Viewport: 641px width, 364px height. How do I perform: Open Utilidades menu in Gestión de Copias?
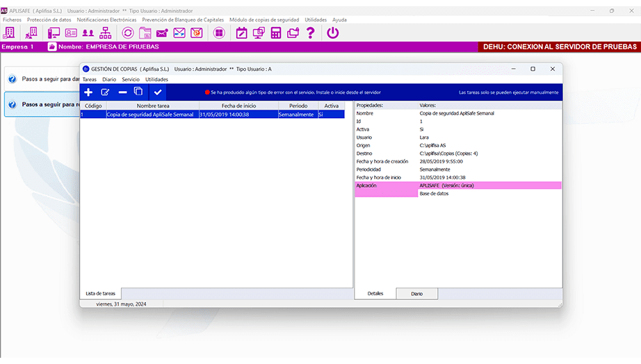click(156, 79)
